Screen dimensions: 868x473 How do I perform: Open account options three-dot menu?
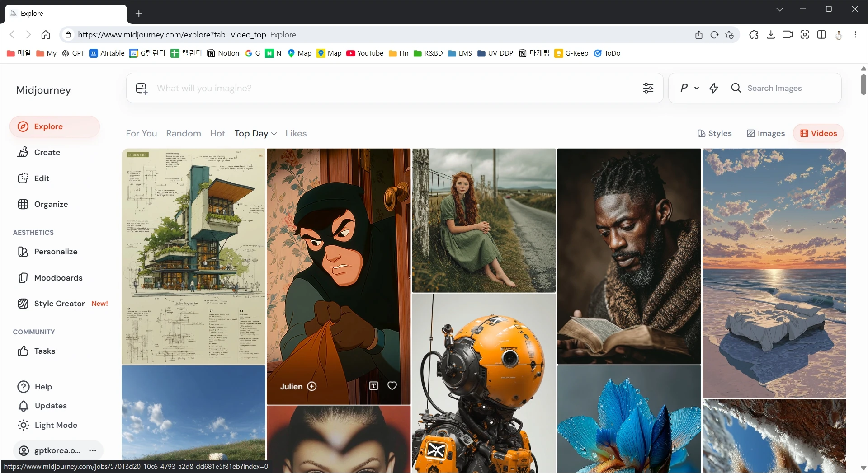click(x=93, y=450)
